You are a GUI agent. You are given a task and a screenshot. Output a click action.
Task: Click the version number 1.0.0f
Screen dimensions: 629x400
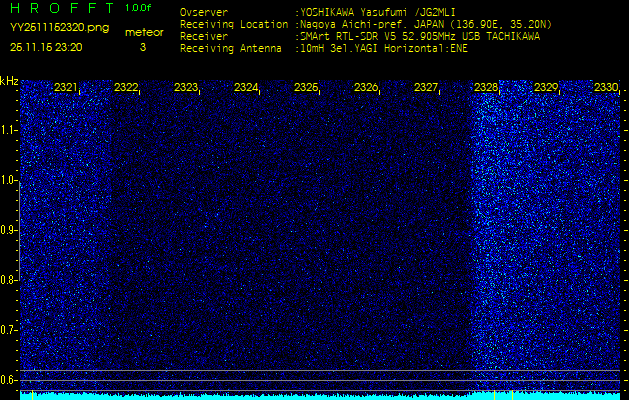[x=138, y=8]
